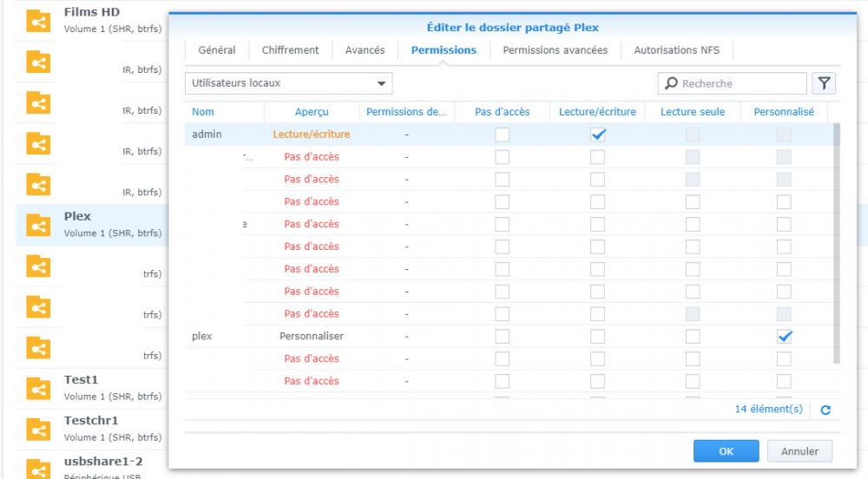Click the usbshare1-2 folder icon
The width and height of the screenshot is (868, 479).
36,468
